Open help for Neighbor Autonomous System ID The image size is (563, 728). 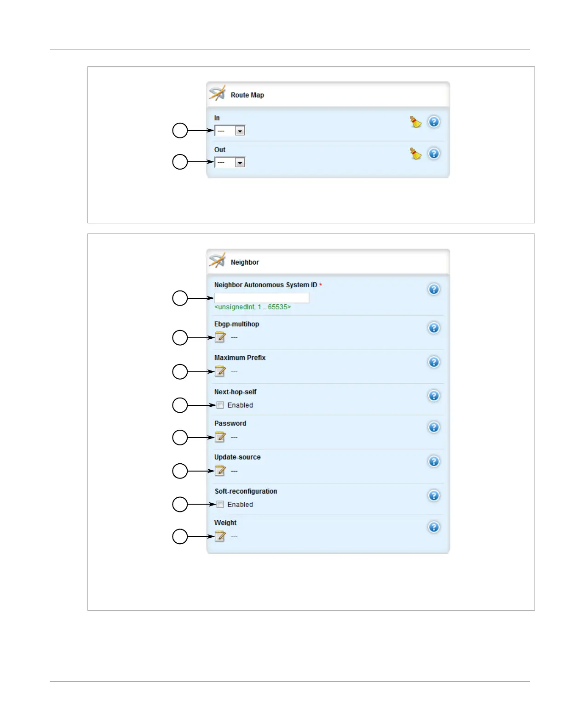[x=434, y=289]
